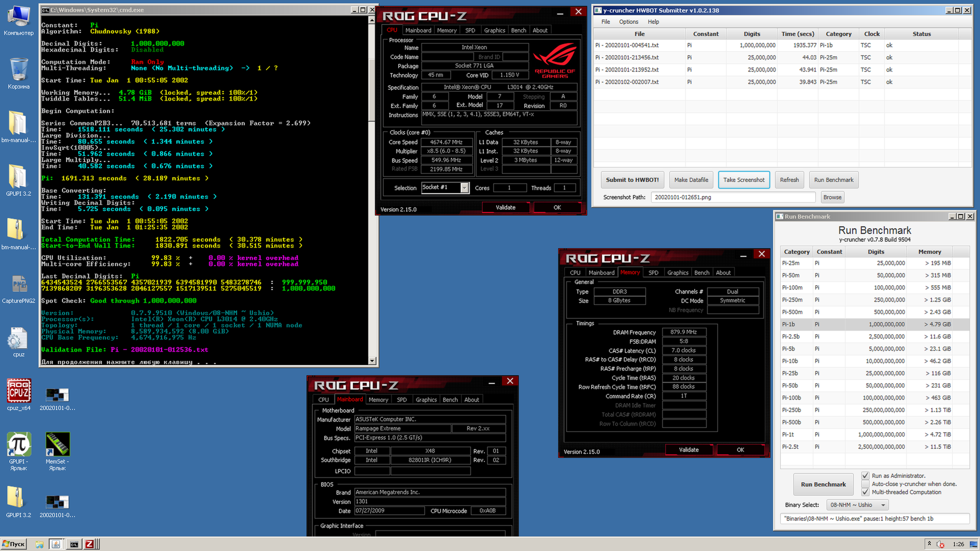Switch to the cmd taskbar button
The image size is (980, 551).
click(73, 544)
